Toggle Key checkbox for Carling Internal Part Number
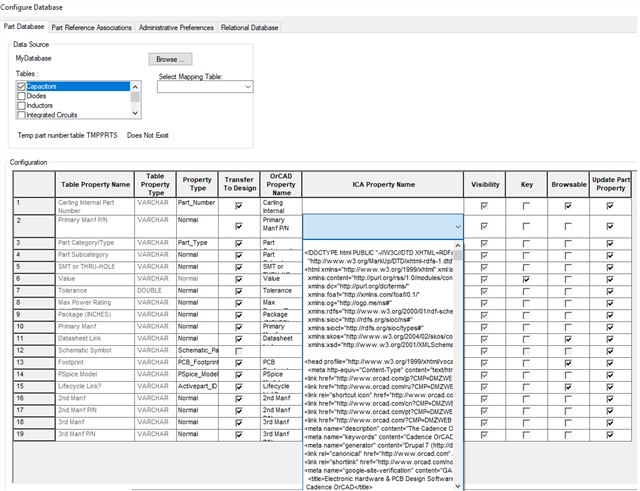This screenshot has height=491, width=640. click(x=526, y=205)
